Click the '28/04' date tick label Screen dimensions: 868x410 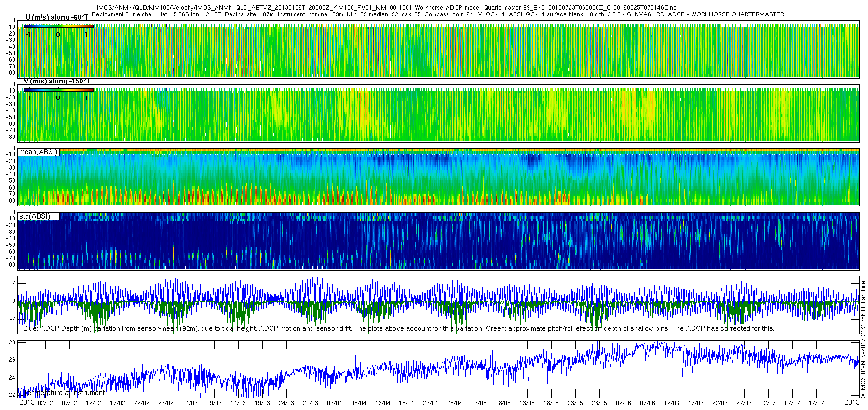coord(455,403)
